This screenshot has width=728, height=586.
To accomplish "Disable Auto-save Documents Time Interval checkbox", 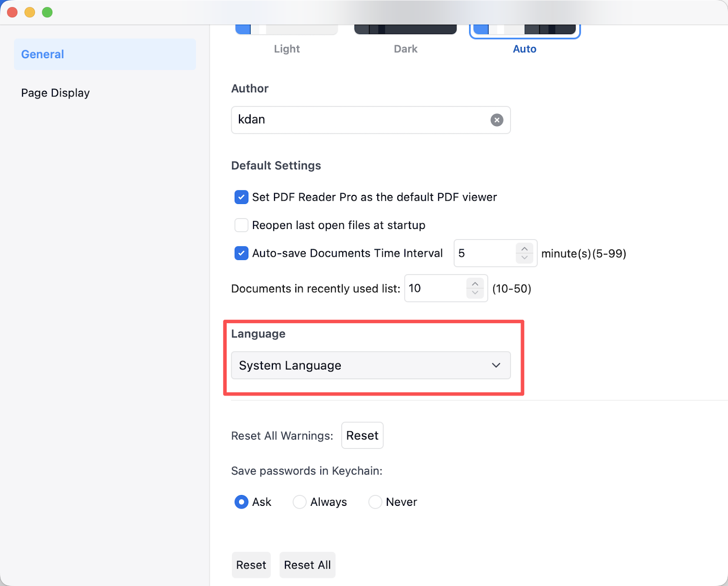I will point(241,253).
